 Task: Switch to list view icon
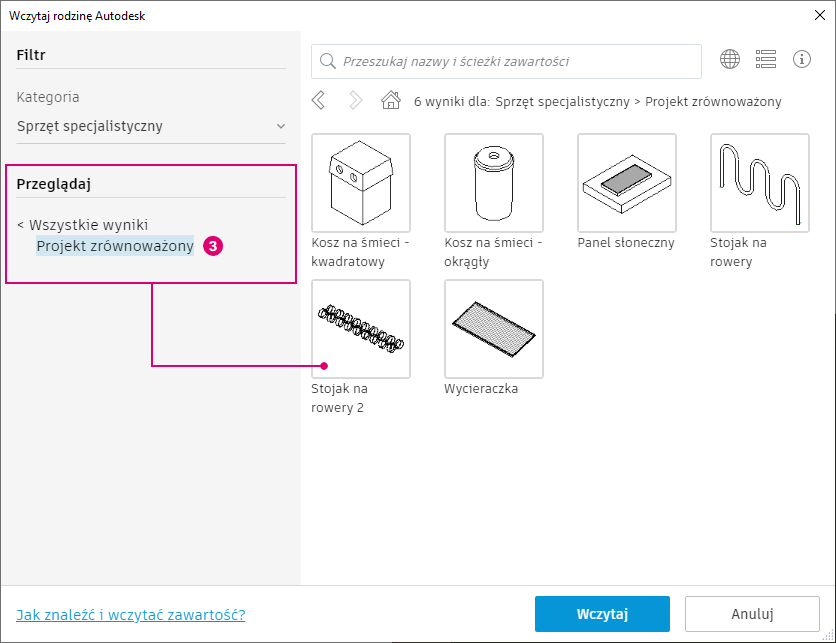coord(766,60)
